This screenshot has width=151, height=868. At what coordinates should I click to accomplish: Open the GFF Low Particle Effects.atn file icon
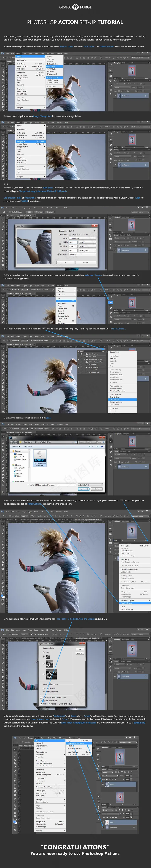point(39,458)
